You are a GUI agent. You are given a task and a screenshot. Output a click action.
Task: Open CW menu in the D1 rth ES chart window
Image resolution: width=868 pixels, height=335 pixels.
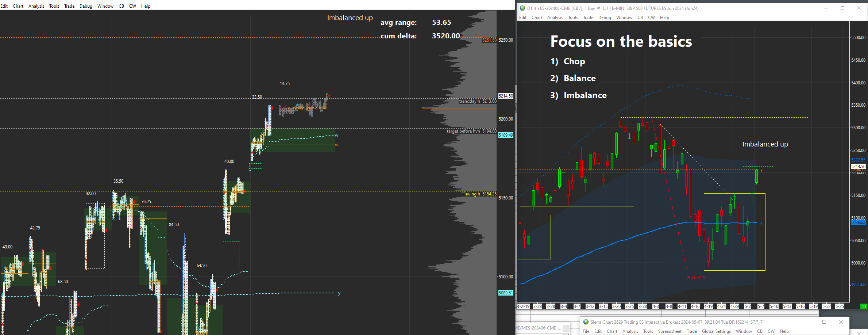tap(651, 18)
